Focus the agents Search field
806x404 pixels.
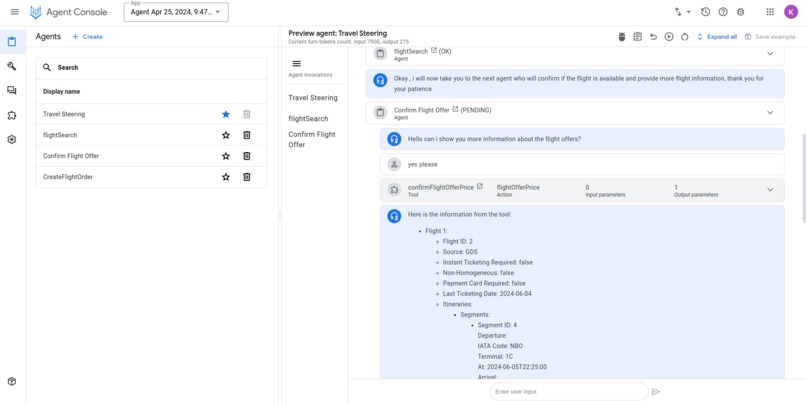[152, 67]
